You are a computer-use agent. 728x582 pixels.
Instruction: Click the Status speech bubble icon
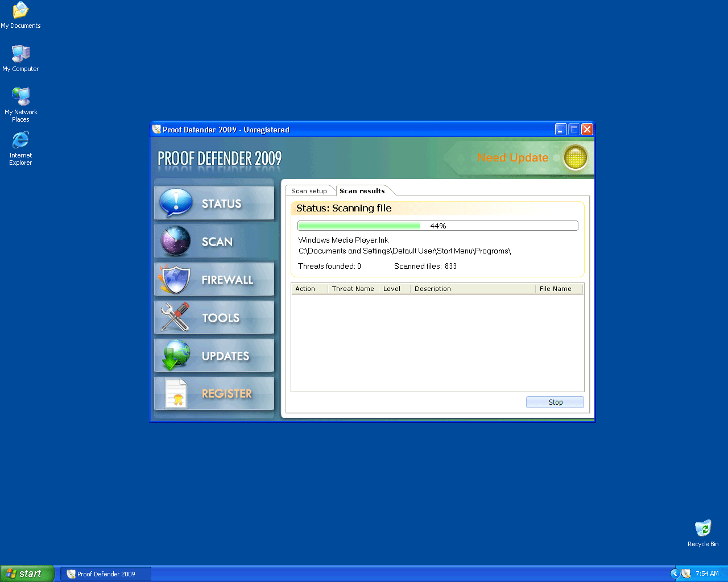[176, 203]
